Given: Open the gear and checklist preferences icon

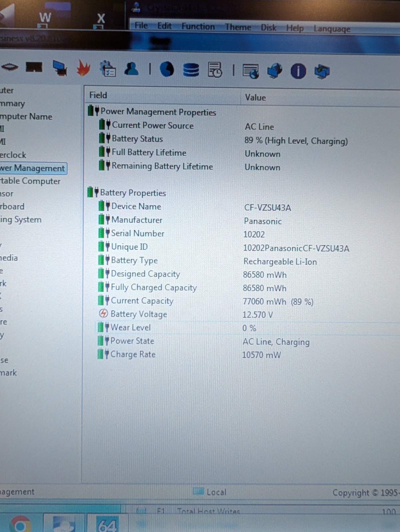Looking at the screenshot, I should click(x=108, y=68).
